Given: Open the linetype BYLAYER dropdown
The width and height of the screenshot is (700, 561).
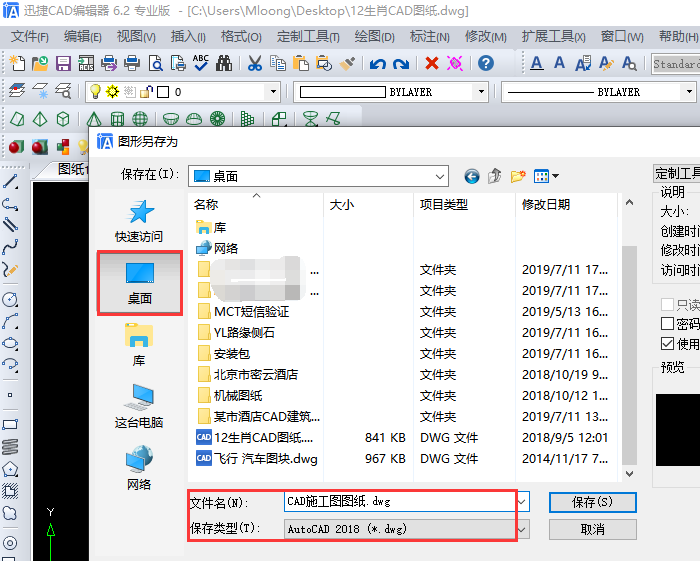Looking at the screenshot, I should [x=689, y=92].
